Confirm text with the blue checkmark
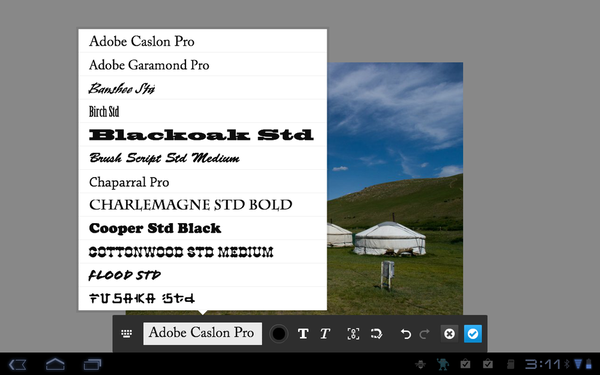This screenshot has width=600, height=375. coord(473,334)
